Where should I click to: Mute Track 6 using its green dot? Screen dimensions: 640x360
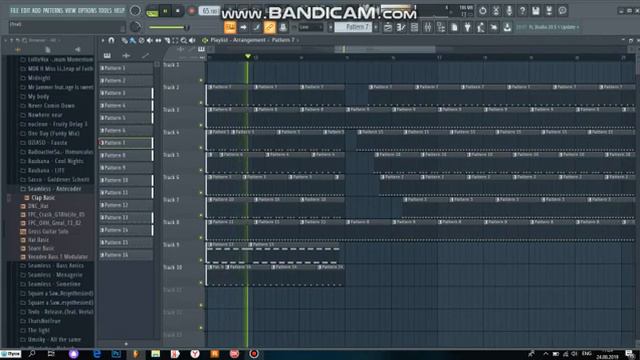click(x=201, y=193)
